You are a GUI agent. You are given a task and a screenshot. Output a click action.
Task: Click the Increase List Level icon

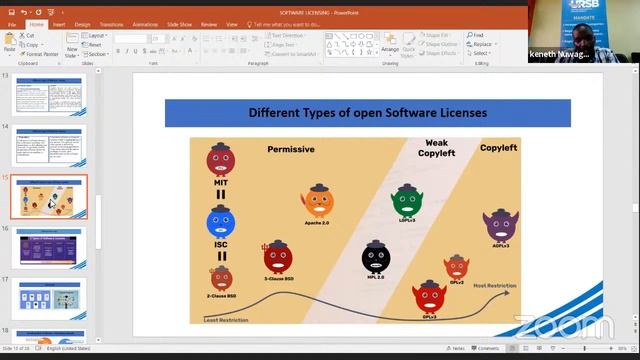tap(244, 39)
